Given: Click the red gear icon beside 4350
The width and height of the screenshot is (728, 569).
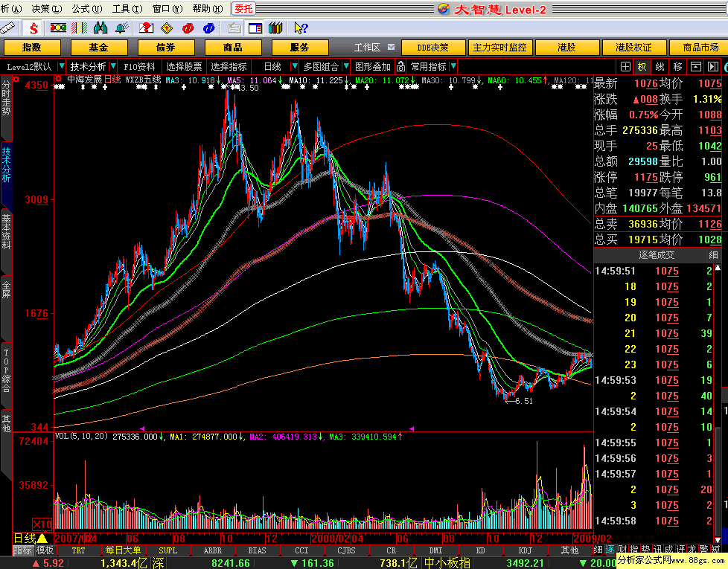Looking at the screenshot, I should (16, 80).
